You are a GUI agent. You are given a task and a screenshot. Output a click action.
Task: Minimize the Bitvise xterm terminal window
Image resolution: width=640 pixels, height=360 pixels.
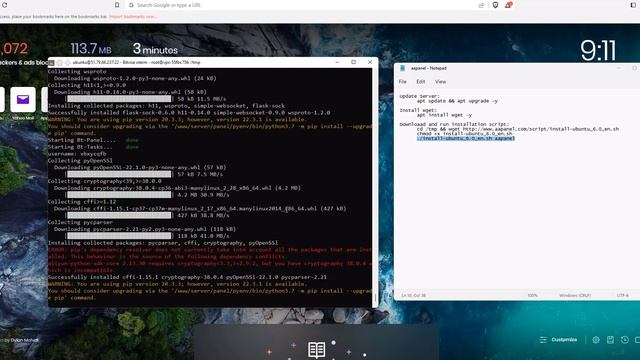pyautogui.click(x=337, y=62)
